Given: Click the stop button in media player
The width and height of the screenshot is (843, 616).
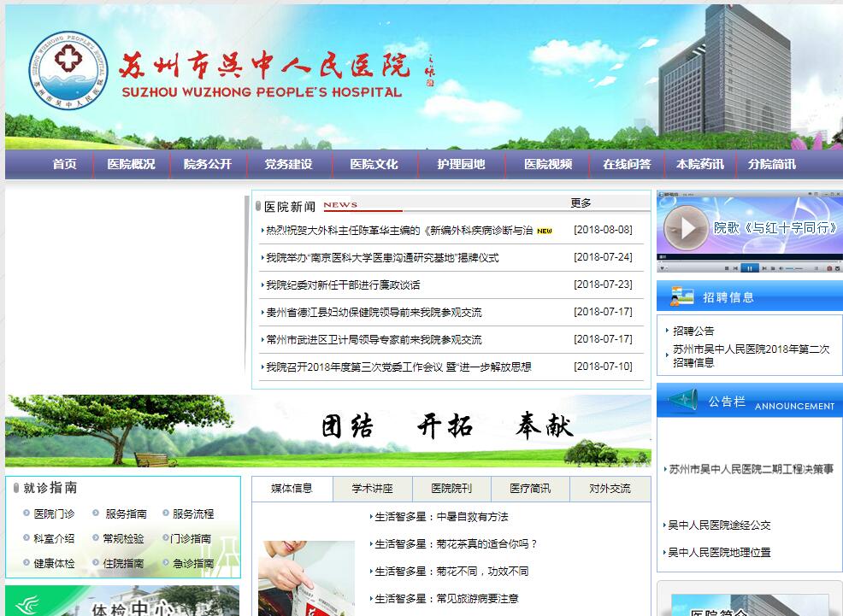Looking at the screenshot, I should pyautogui.click(x=727, y=268).
